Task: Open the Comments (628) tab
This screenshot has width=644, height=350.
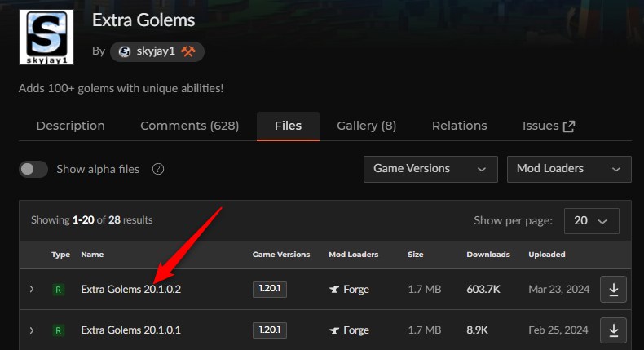Action: click(189, 126)
